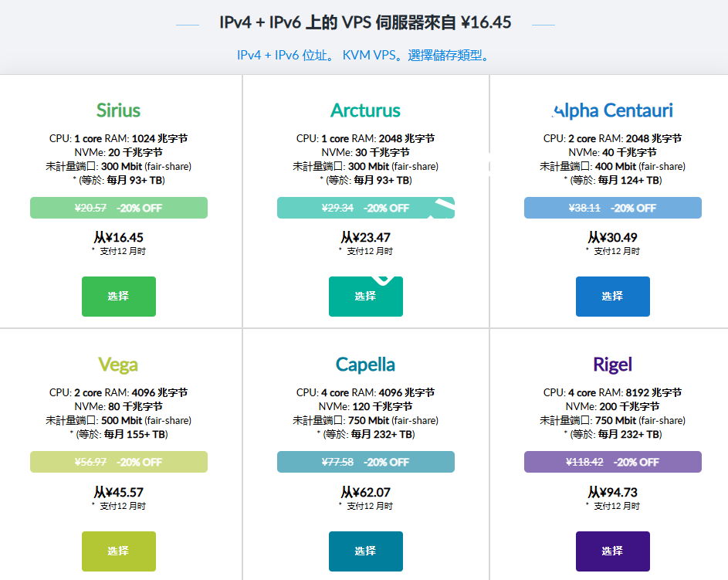
Task: Select the Capella VPS plan
Action: click(x=365, y=551)
